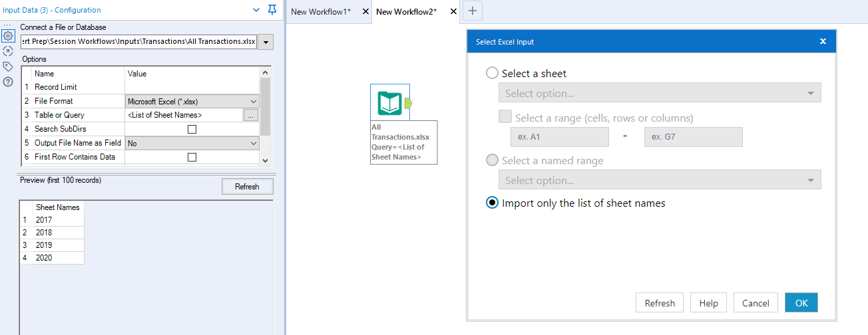Open the File Format dropdown
This screenshot has width=868, height=335.
point(253,101)
